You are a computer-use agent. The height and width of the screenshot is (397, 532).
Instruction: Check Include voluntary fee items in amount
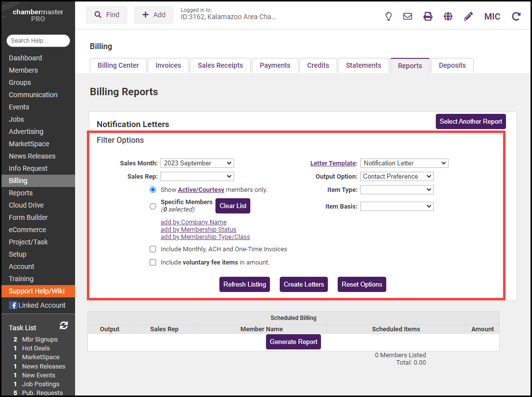coord(153,263)
